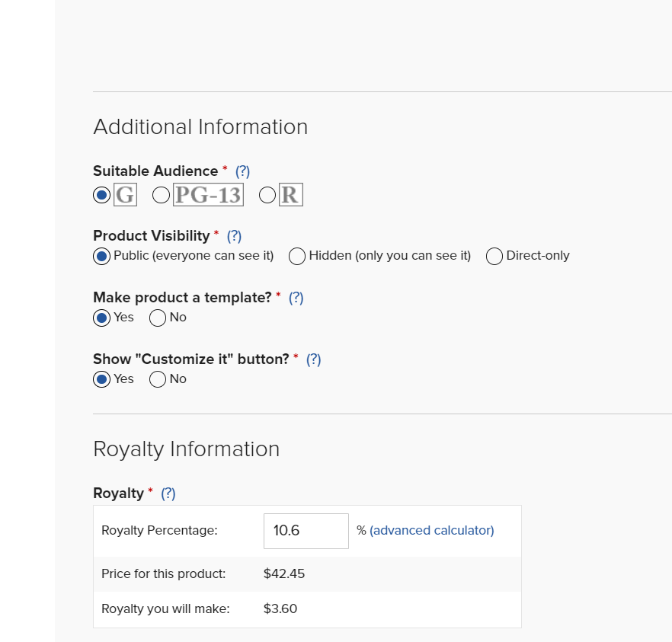Choose the PG-13 audience rating
This screenshot has width=672, height=642.
[x=162, y=195]
